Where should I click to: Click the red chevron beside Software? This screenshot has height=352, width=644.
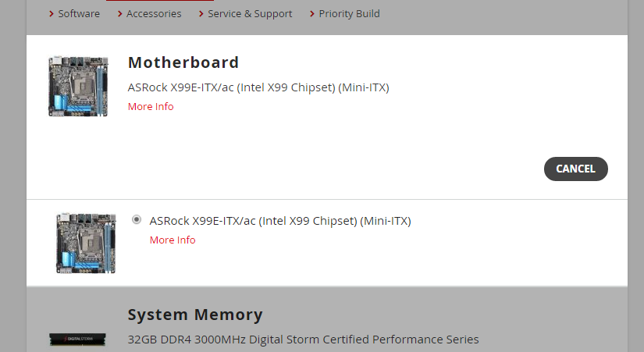52,14
